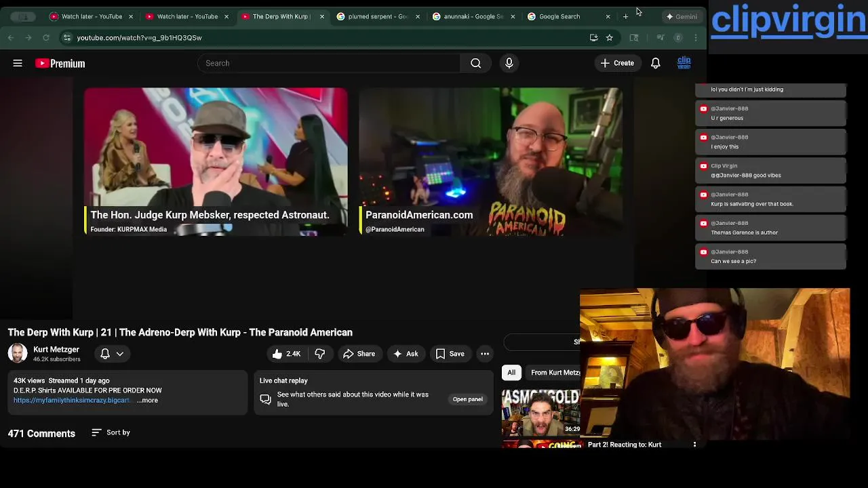Open the Asmongold suggested video thumbnail

[x=541, y=412]
